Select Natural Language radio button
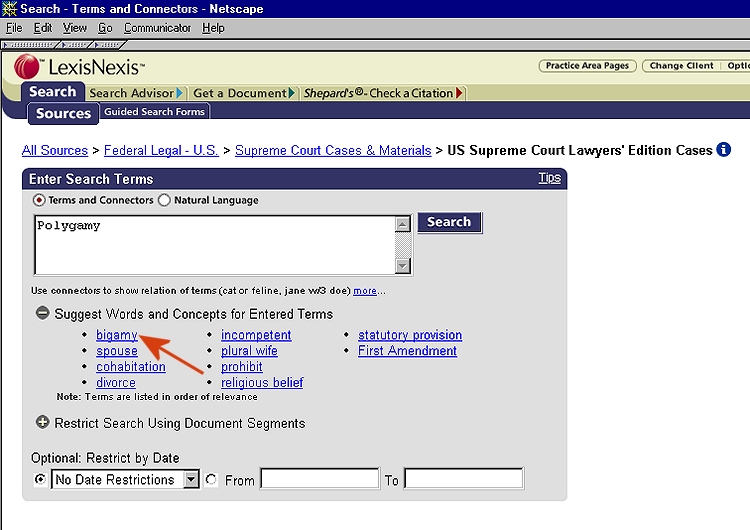750x530 pixels. 165,200
